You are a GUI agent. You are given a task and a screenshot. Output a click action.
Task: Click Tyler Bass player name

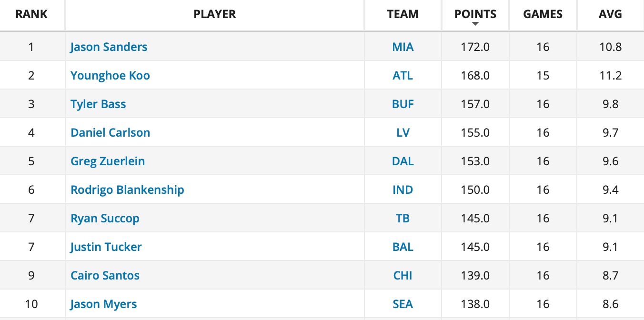click(98, 104)
